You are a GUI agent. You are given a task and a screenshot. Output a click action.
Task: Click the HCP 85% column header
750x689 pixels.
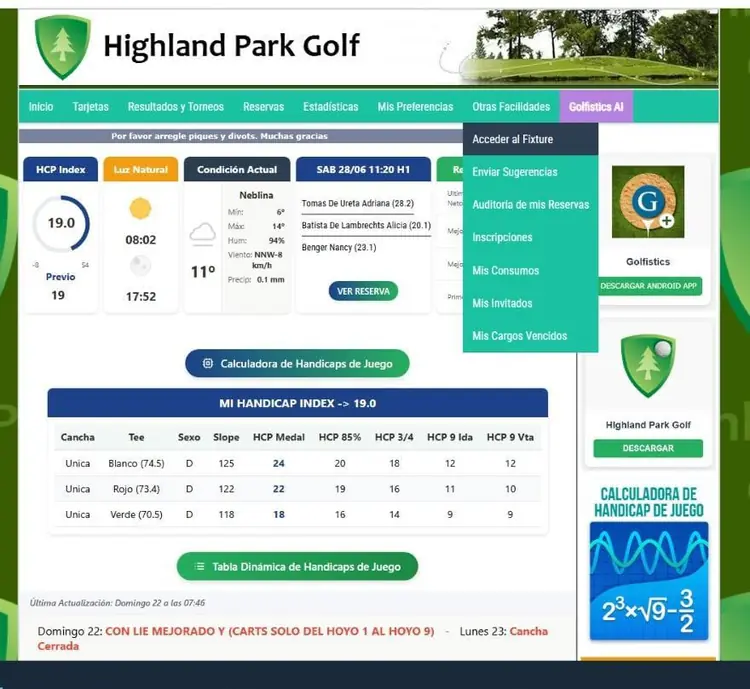(x=340, y=437)
